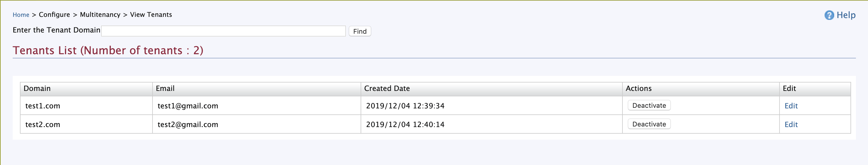Edit the test2.com tenant
This screenshot has width=868, height=165.
point(791,125)
